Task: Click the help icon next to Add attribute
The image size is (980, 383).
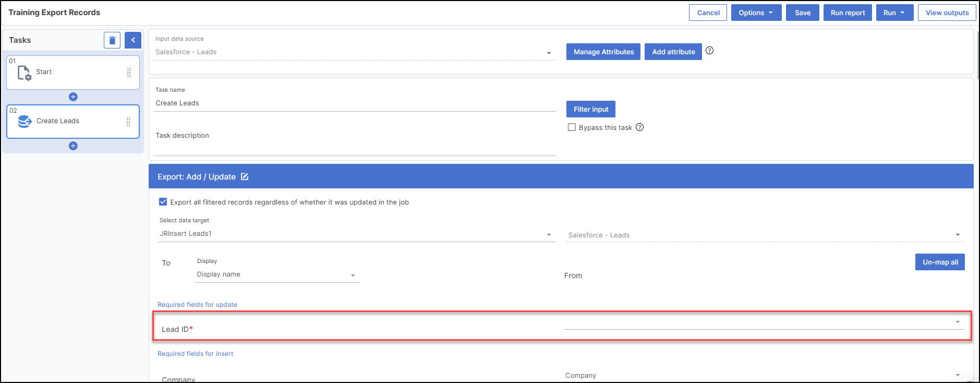Action: tap(709, 51)
